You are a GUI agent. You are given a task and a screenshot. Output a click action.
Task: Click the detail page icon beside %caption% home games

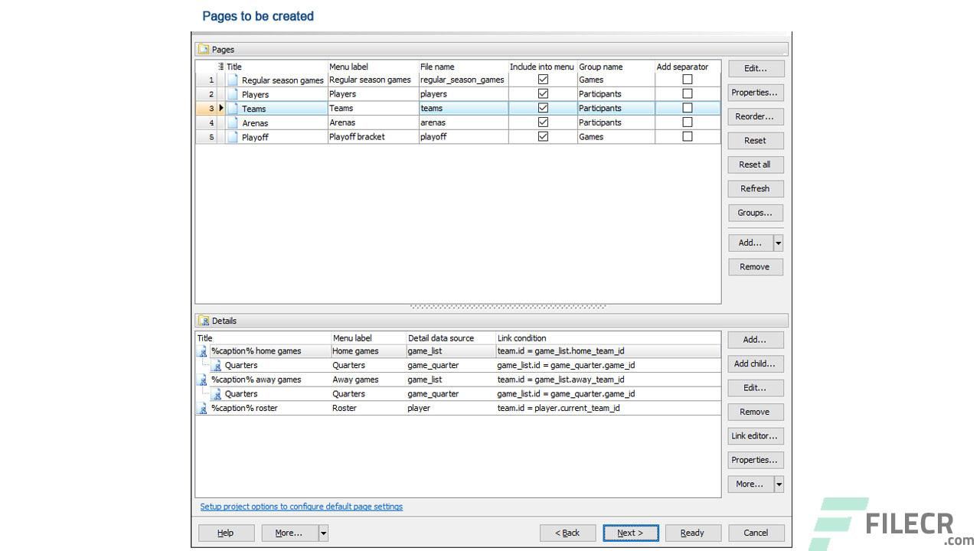[201, 350]
